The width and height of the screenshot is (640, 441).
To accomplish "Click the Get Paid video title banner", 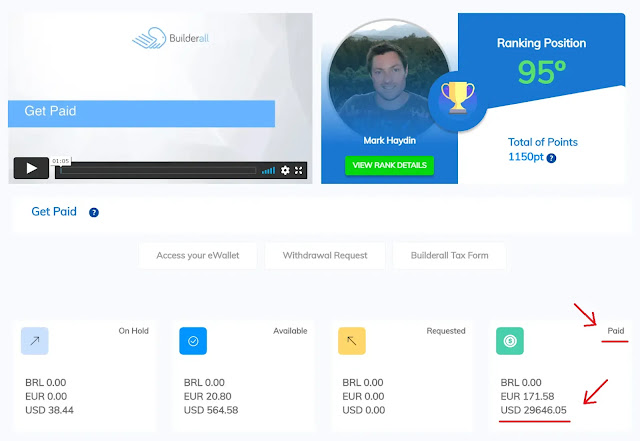I will tap(141, 114).
